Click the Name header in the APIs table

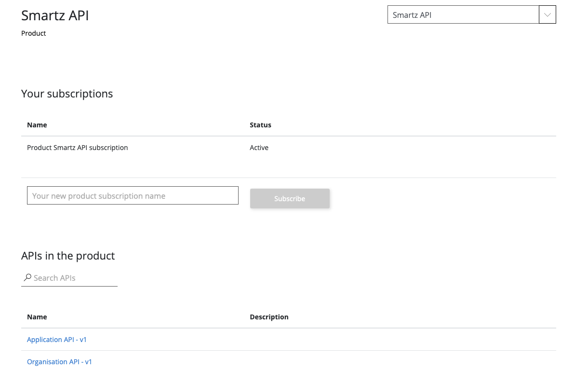(x=37, y=317)
